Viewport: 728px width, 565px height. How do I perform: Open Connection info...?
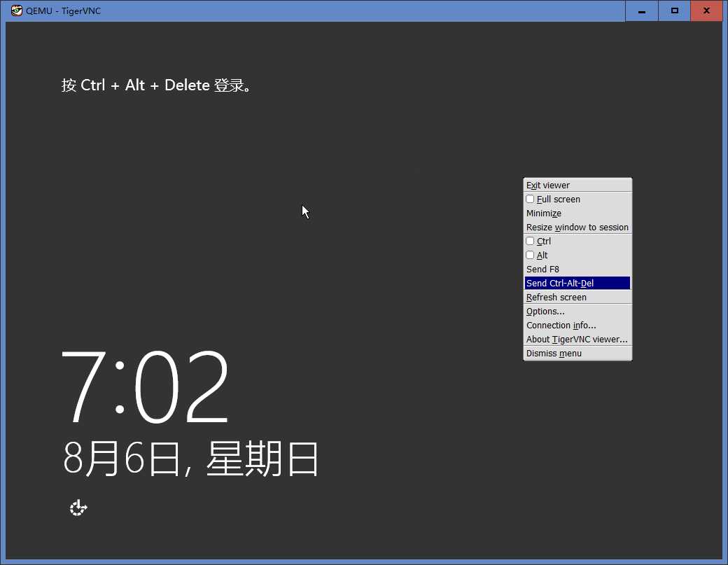pos(577,326)
